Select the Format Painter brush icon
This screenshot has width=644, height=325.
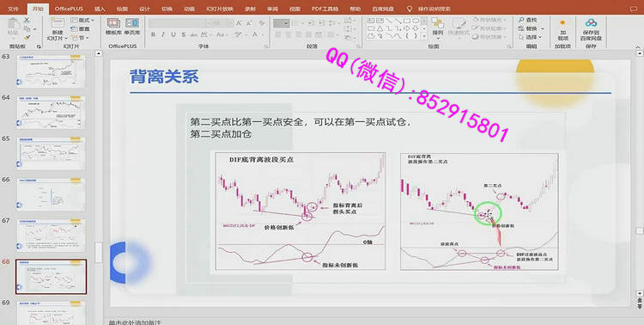(x=27, y=37)
